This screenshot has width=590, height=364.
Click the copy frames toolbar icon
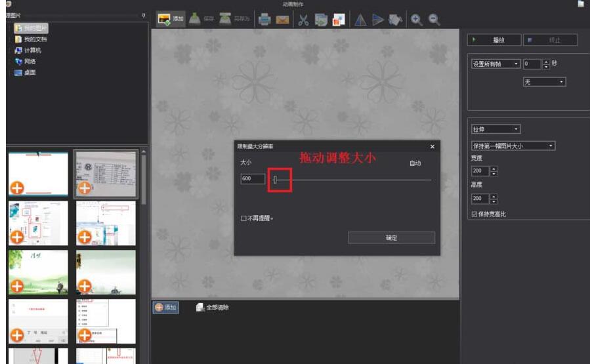tap(321, 20)
